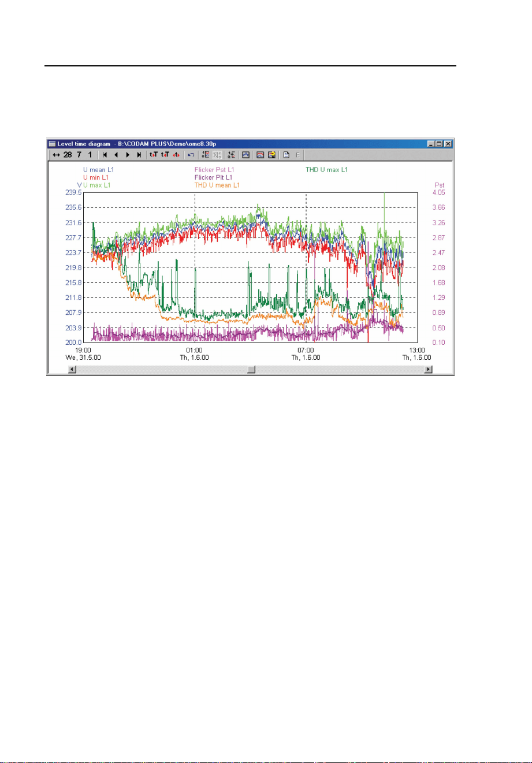Click the window system menu icon

[52, 143]
